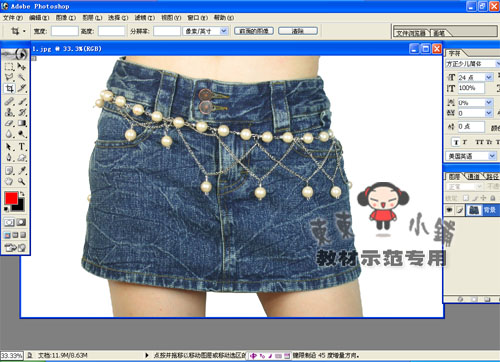Toggle faux bold in character panel
This screenshot has width=500, height=362.
[x=456, y=142]
